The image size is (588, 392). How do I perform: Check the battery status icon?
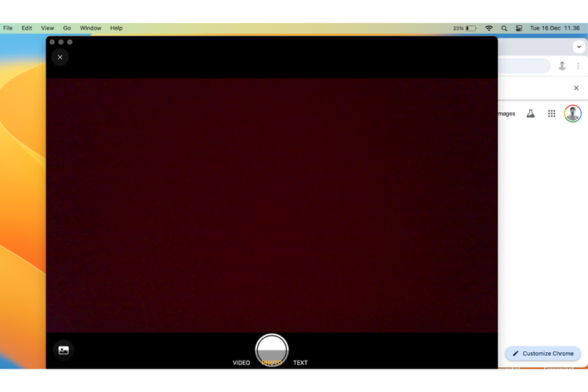point(471,28)
